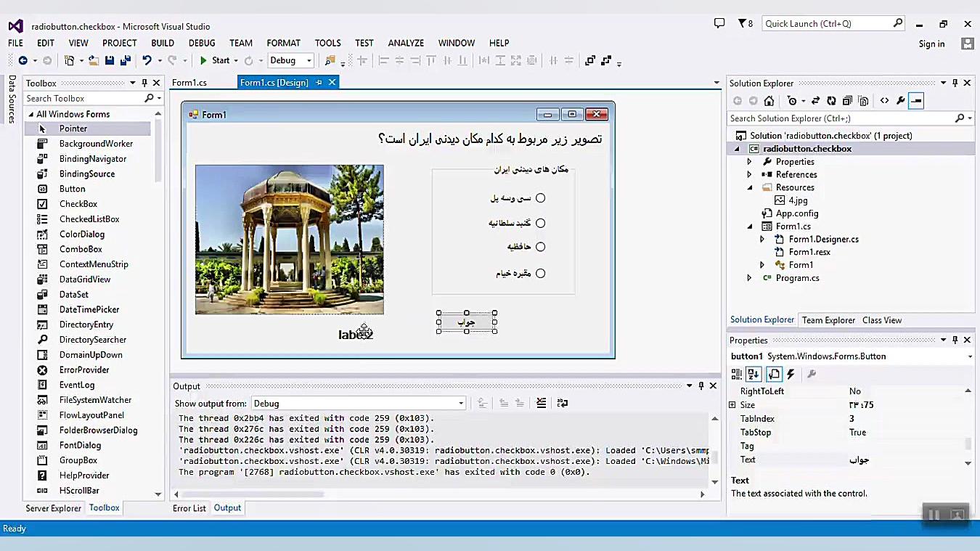Collapse All items in Solution Explorer

click(x=846, y=101)
